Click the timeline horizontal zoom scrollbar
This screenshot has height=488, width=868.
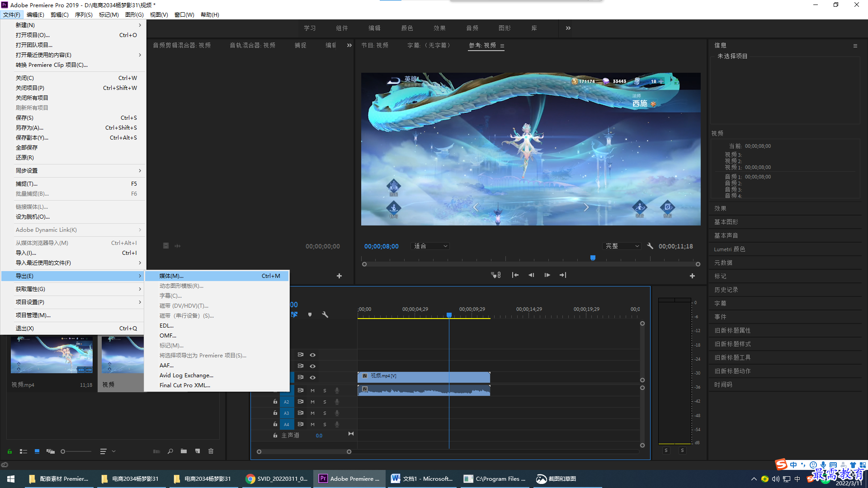coord(304,451)
